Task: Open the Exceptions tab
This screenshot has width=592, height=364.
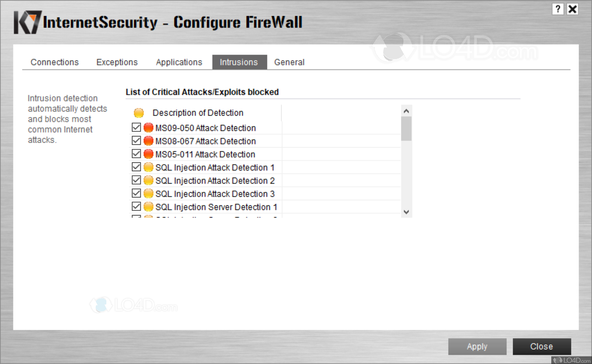Action: (117, 62)
